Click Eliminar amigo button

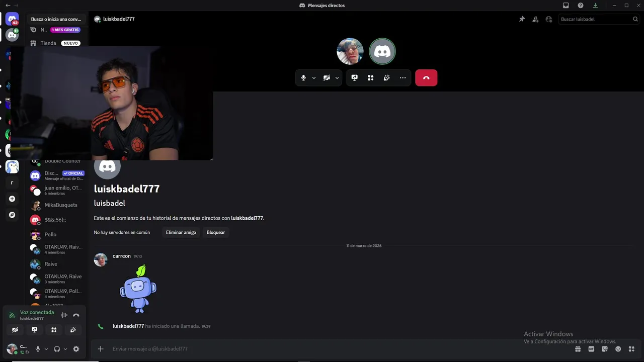click(181, 232)
